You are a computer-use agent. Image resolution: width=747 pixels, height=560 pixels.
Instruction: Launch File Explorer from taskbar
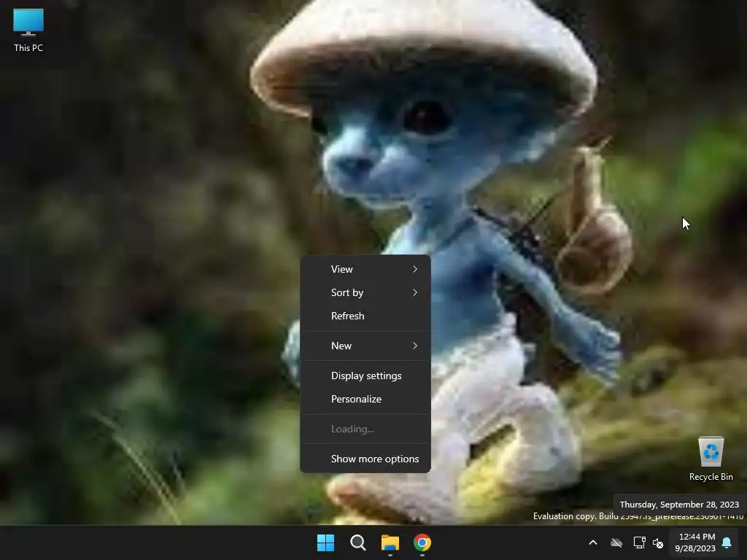390,542
